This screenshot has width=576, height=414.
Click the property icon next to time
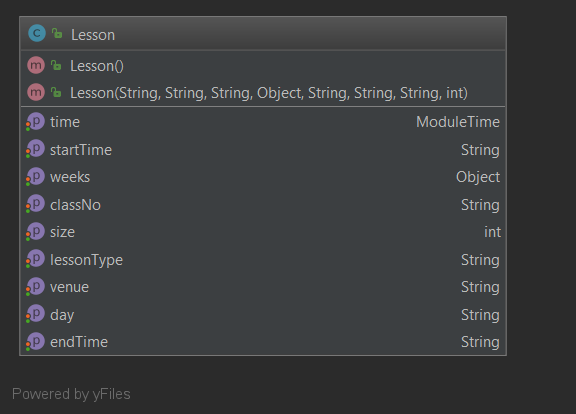(x=35, y=122)
